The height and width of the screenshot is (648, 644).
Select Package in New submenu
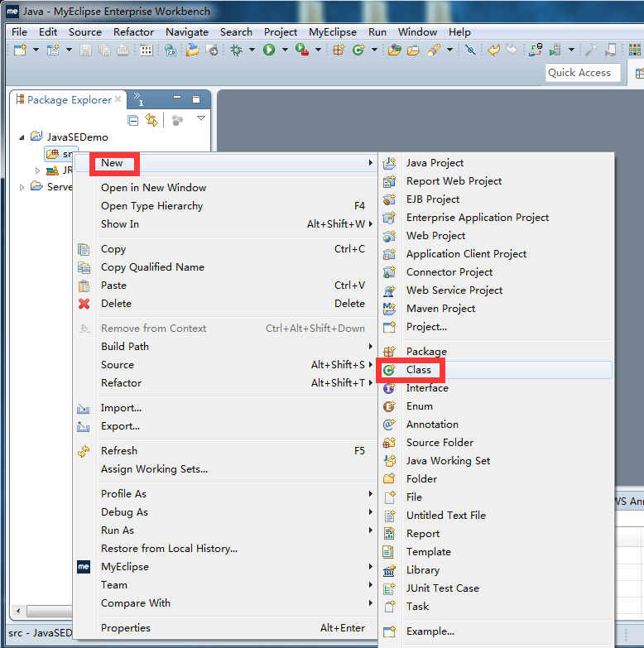point(496,351)
